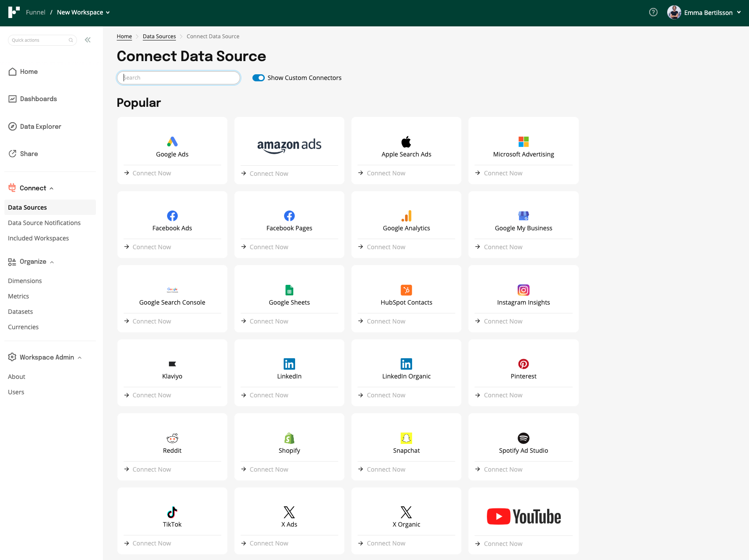
Task: Click the Klaviyo flag logo
Action: click(172, 364)
